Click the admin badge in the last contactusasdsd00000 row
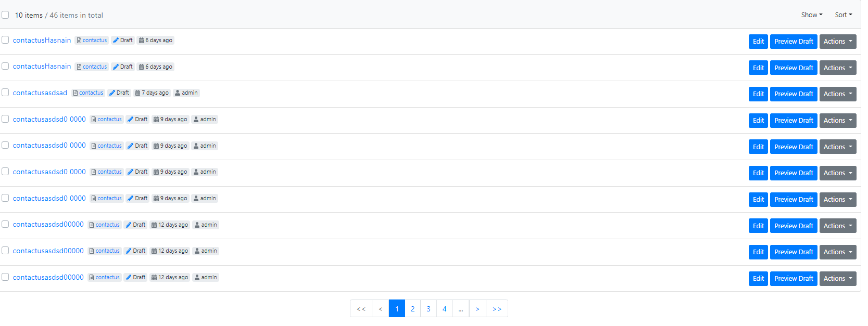The height and width of the screenshot is (326, 868). [206, 278]
